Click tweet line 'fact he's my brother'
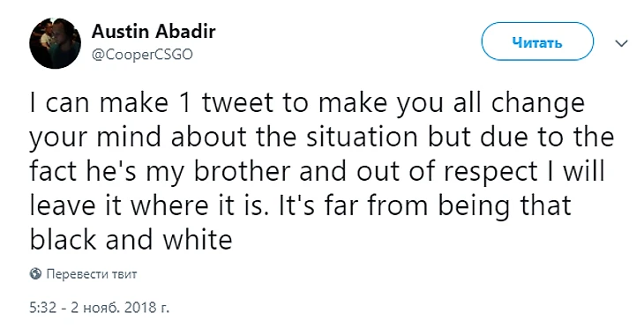The image size is (644, 328). [x=317, y=172]
